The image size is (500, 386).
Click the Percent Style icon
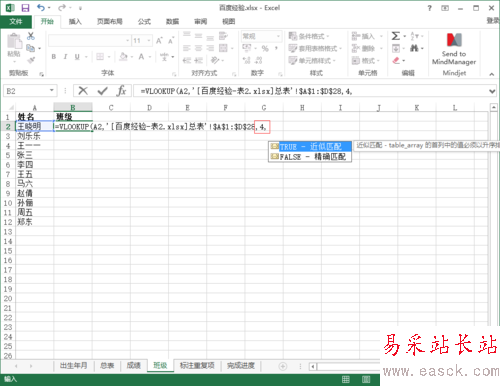coord(265,48)
